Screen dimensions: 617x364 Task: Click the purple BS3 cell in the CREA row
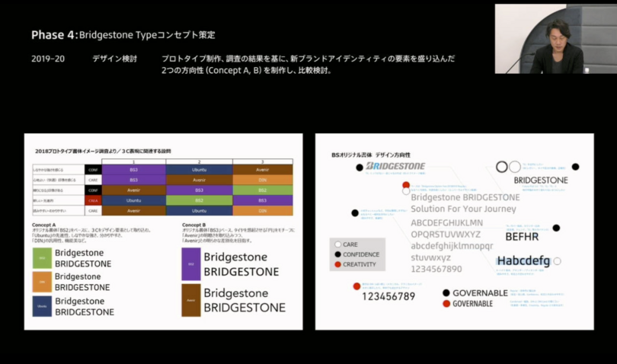pos(263,200)
